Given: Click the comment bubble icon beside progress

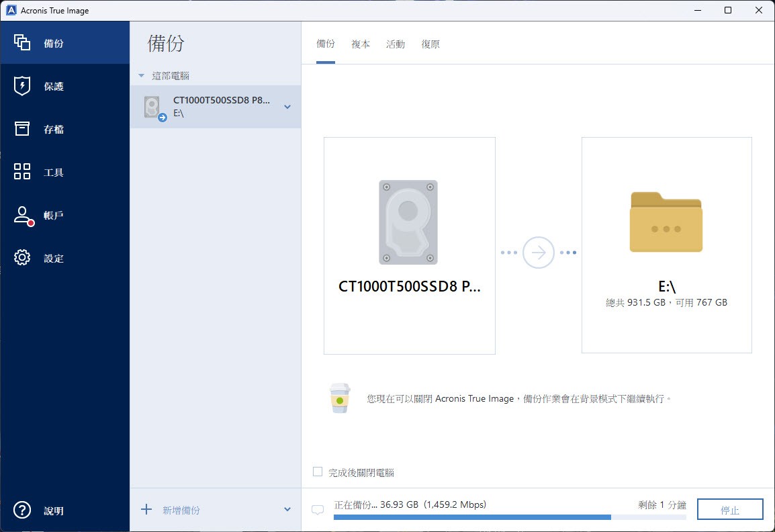Looking at the screenshot, I should [318, 510].
